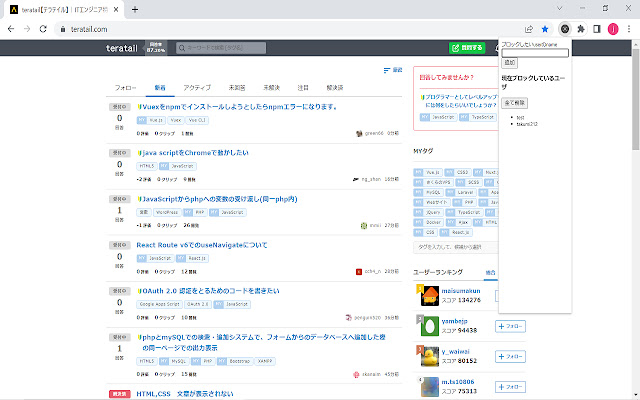Switch to the 注目 tab
This screenshot has height=400, width=640.
coord(303,88)
